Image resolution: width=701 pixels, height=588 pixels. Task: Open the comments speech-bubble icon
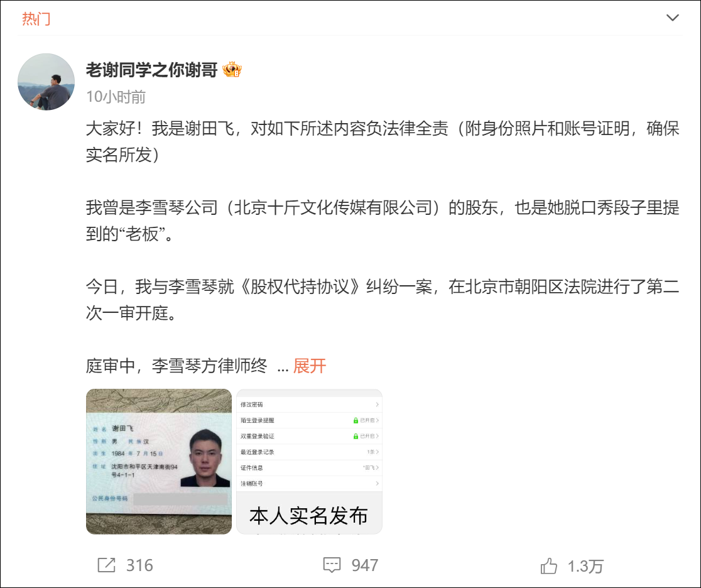[332, 565]
